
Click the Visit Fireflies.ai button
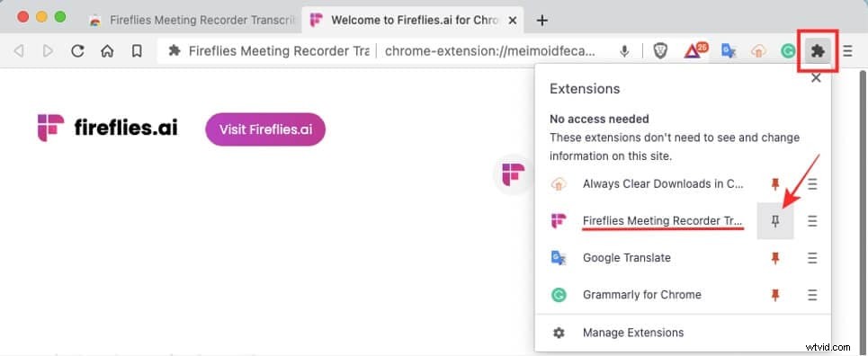[x=265, y=129]
